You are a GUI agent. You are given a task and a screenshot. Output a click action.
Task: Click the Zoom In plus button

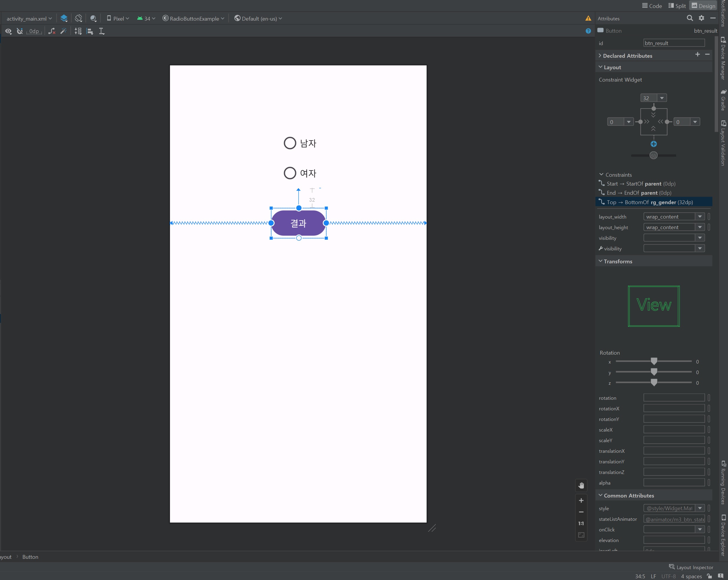(581, 500)
